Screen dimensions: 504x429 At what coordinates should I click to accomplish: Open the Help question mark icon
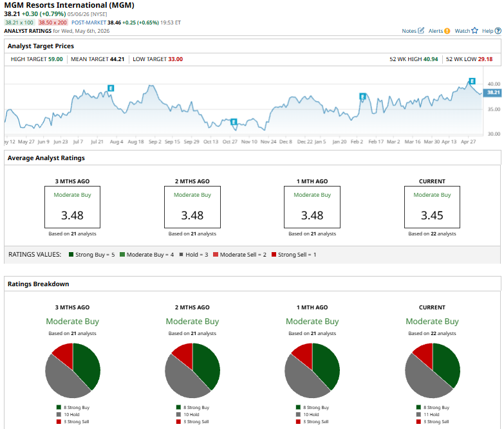498,31
